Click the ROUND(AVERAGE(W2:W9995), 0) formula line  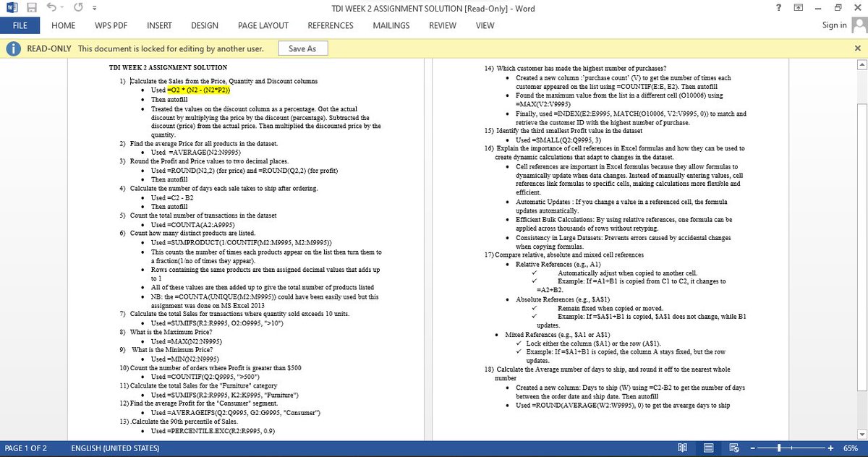[624, 406]
